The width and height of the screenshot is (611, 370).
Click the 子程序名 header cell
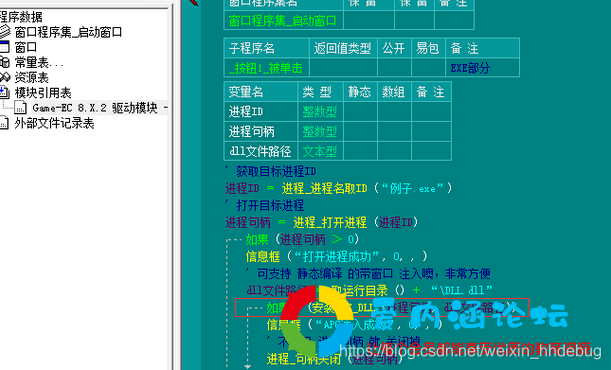point(267,48)
